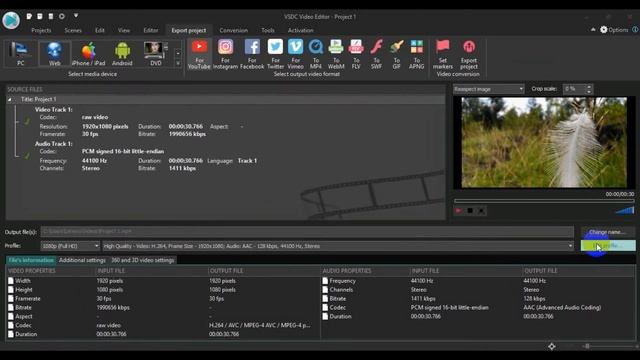Open the Scenes ribbon tab

(x=73, y=31)
